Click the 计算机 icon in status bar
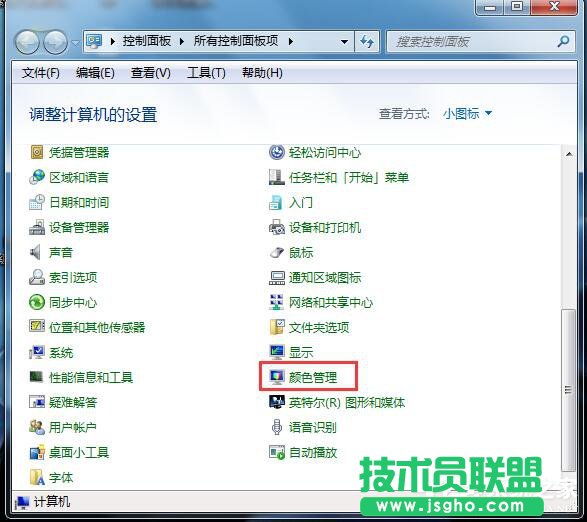The image size is (587, 522). click(x=23, y=502)
